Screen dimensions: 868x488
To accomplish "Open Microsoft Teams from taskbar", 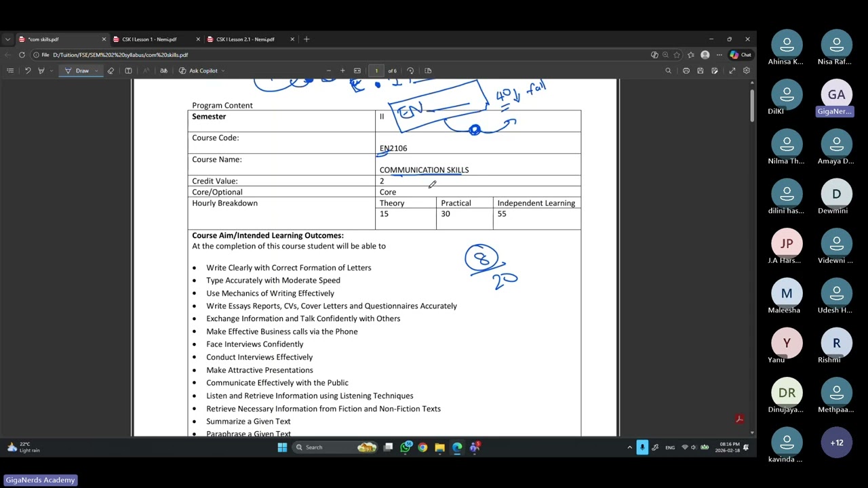I will pos(475,447).
